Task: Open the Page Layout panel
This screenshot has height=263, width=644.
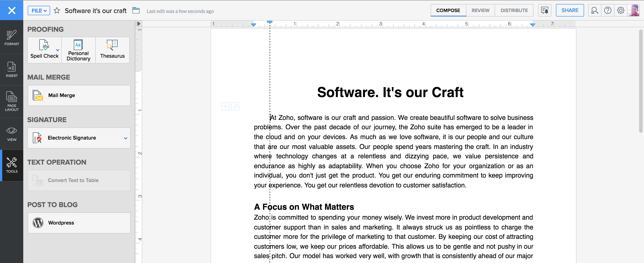Action: (11, 101)
